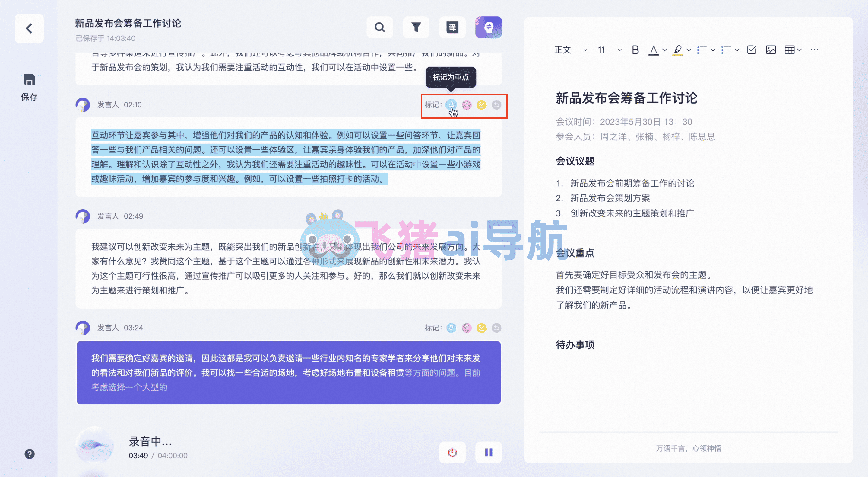
Task: Toggle bold formatting in the notes toolbar
Action: pyautogui.click(x=635, y=50)
